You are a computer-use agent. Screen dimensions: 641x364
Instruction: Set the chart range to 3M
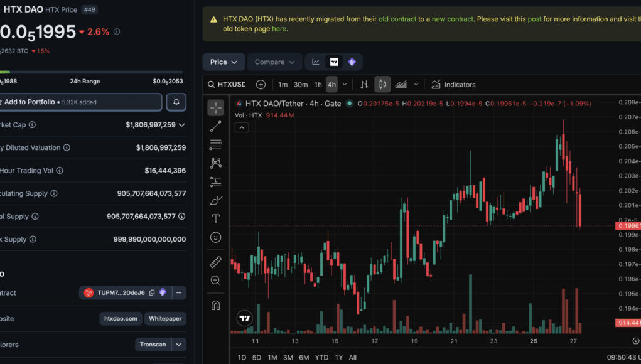tap(288, 358)
